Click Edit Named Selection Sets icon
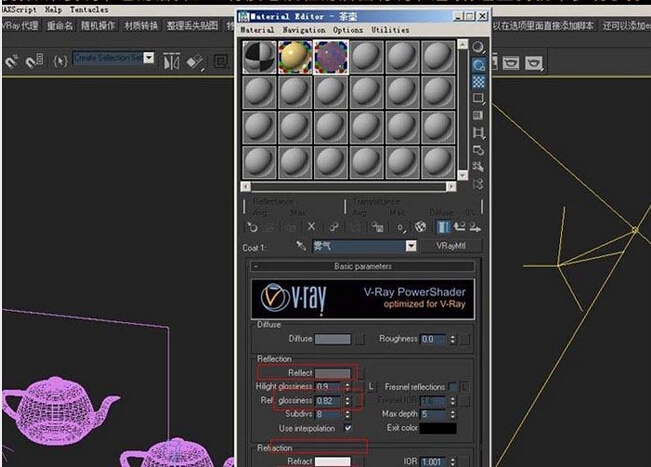Image resolution: width=651 pixels, height=467 pixels. (61, 61)
